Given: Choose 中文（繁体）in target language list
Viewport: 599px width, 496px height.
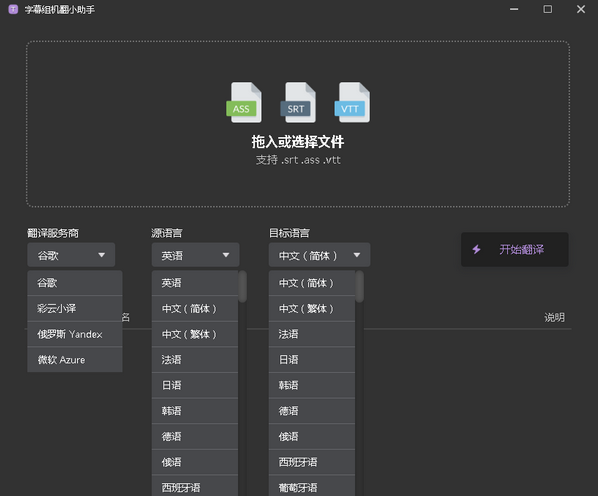Looking at the screenshot, I should tap(312, 308).
